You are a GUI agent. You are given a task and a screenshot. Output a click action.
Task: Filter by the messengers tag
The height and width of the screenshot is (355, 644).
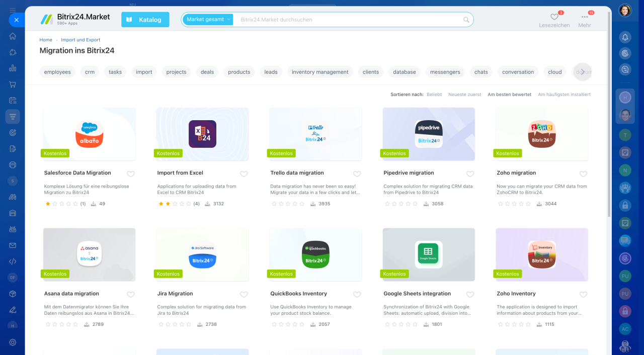pyautogui.click(x=445, y=72)
